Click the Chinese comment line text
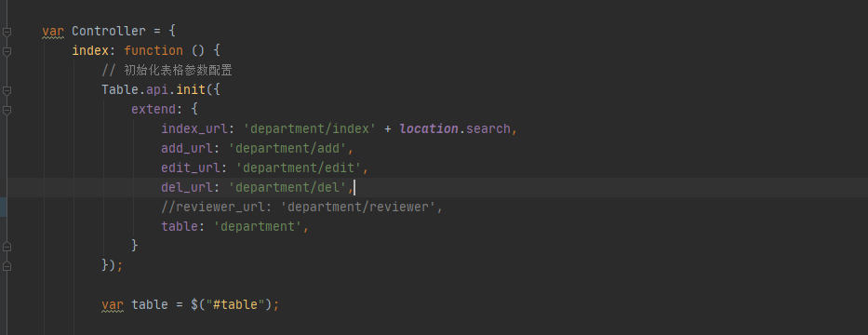The height and width of the screenshot is (335, 868). (167, 71)
